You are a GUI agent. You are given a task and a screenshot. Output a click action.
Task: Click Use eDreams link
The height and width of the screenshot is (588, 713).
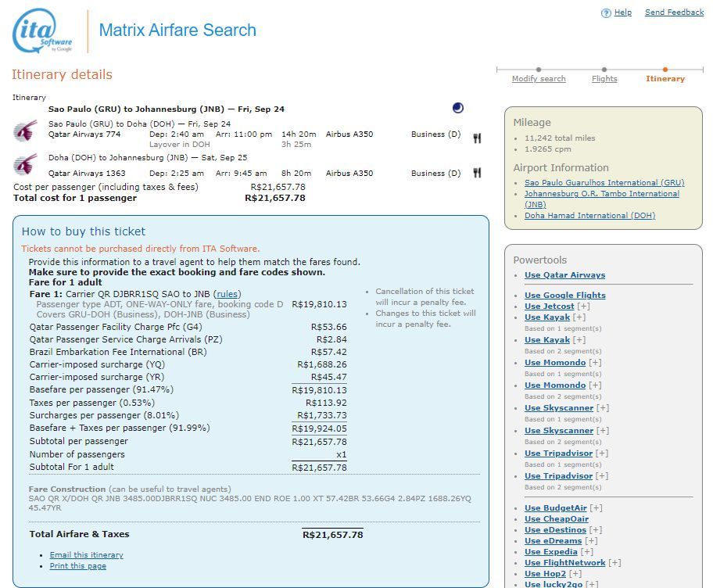pyautogui.click(x=553, y=541)
